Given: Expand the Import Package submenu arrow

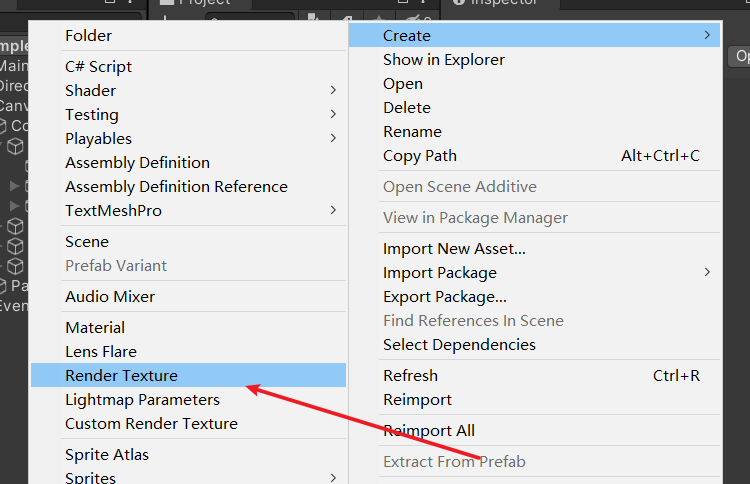Looking at the screenshot, I should coord(707,272).
